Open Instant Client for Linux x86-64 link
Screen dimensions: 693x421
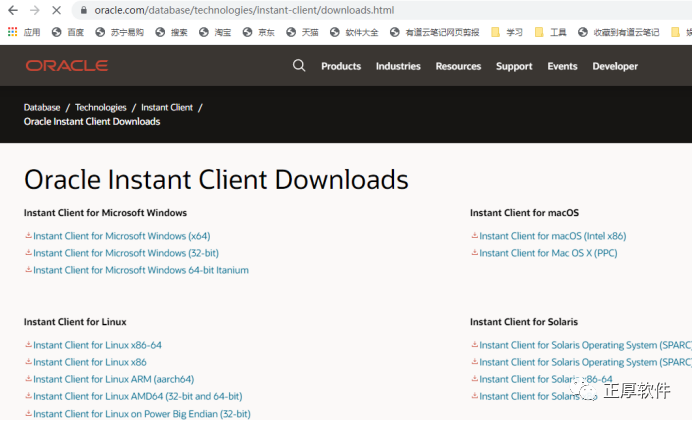pos(97,345)
